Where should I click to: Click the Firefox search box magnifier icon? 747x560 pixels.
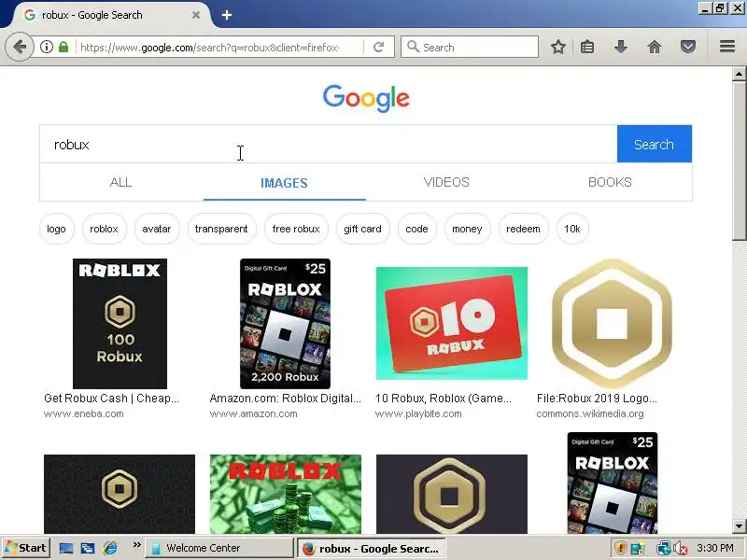[x=413, y=47]
